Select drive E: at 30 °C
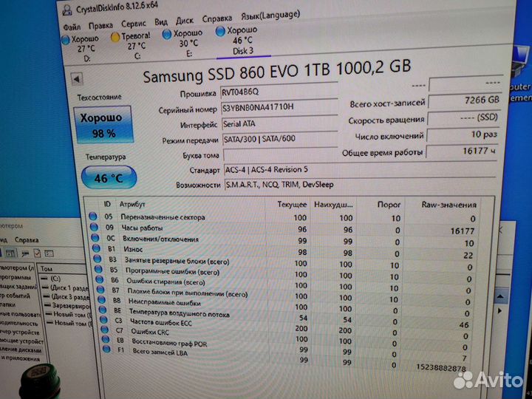Image resolution: width=532 pixels, height=399 pixels. [x=183, y=43]
